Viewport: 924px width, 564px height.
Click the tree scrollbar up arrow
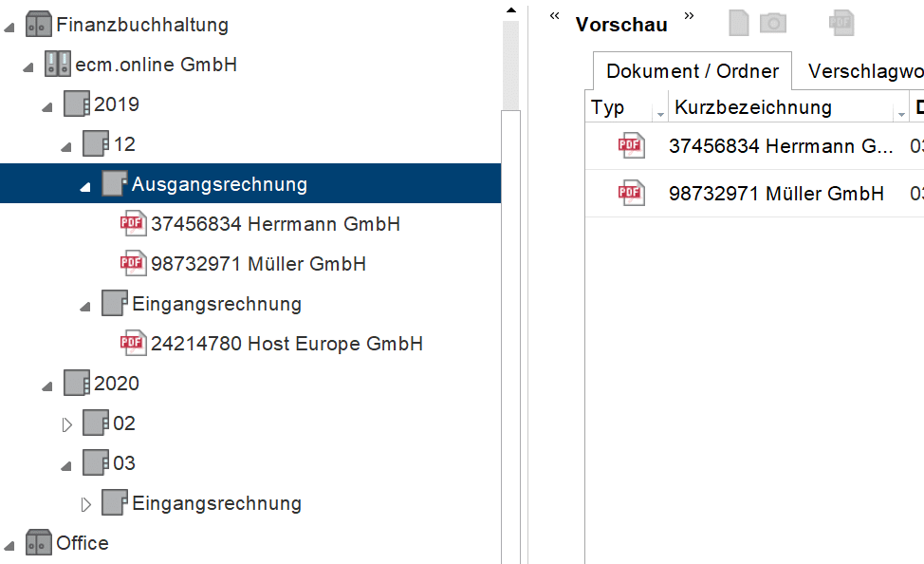tap(510, 10)
